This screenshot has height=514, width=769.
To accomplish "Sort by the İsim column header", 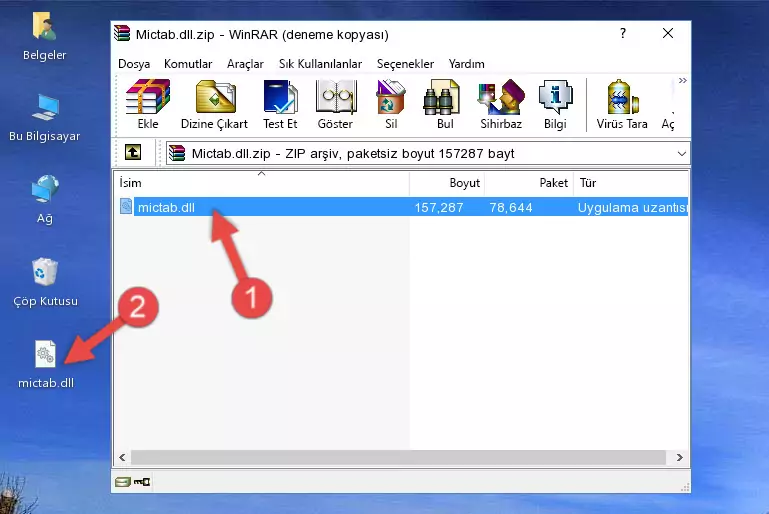I will click(262, 183).
